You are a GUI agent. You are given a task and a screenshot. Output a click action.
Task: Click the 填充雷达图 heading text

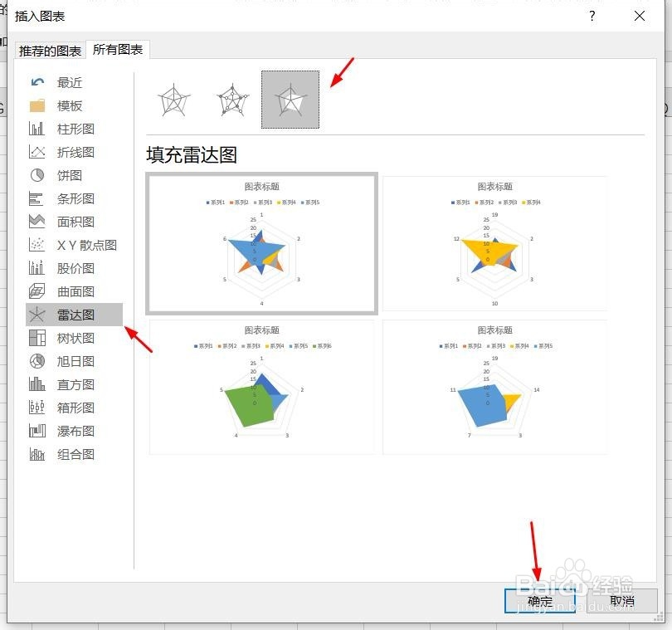pyautogui.click(x=192, y=155)
